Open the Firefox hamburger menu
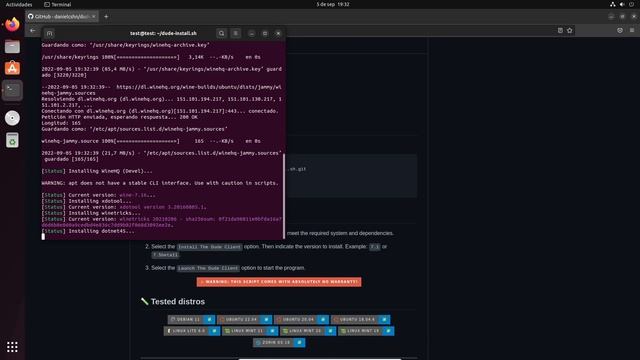 [x=632, y=31]
